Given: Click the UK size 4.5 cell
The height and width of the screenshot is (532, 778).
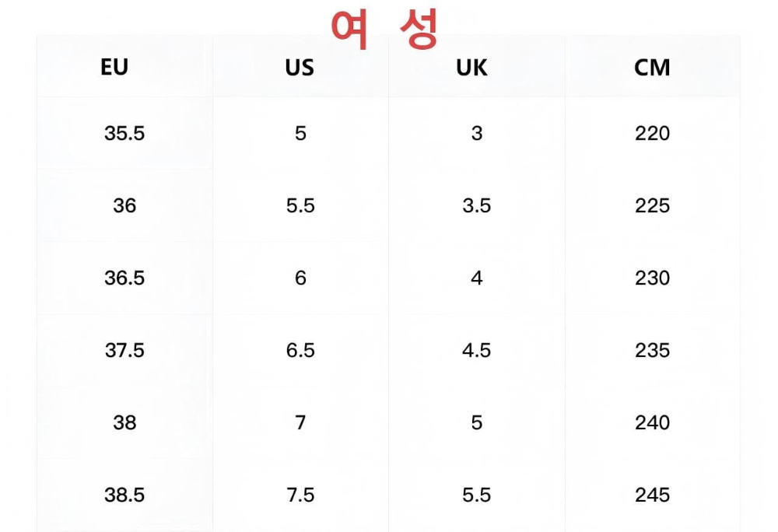Looking at the screenshot, I should pyautogui.click(x=477, y=350).
